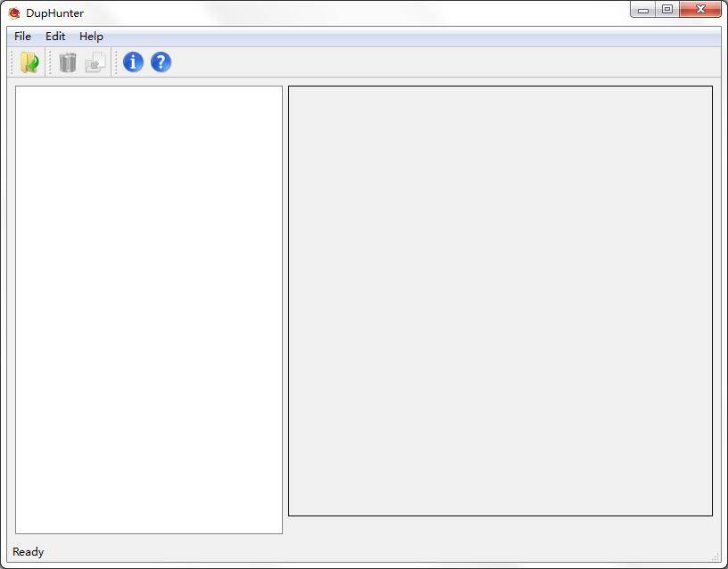Click the grip handle before the info icon
The image size is (728, 569).
(115, 62)
